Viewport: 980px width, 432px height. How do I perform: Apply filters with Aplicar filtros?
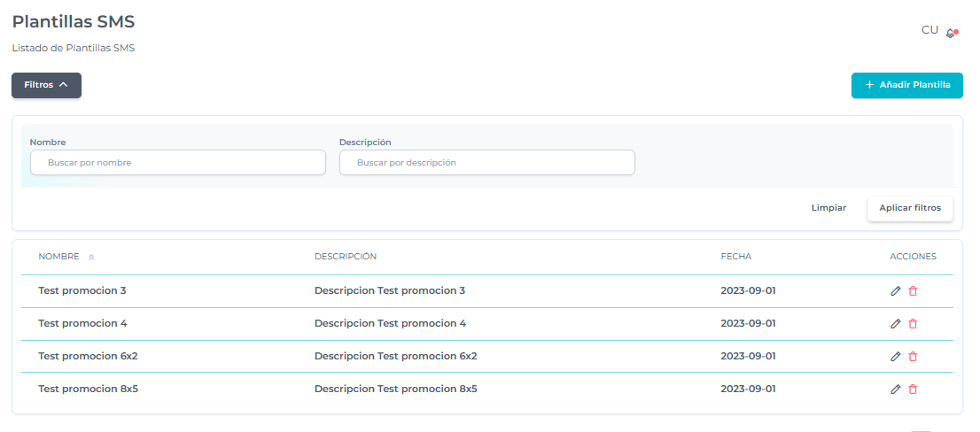click(909, 208)
